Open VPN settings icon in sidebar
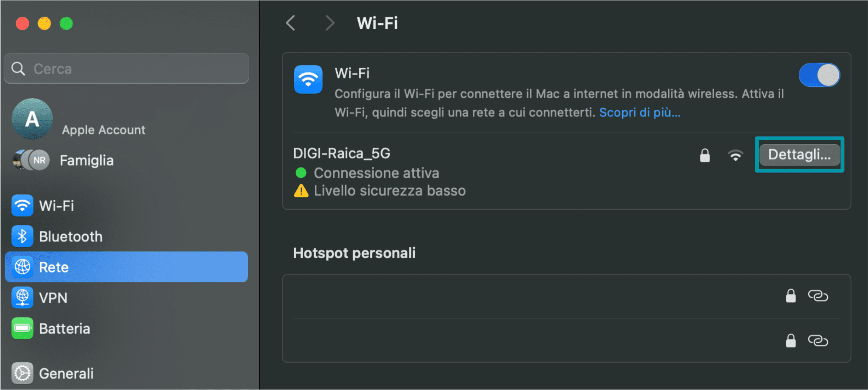Screen dimensions: 868x390 tap(22, 298)
